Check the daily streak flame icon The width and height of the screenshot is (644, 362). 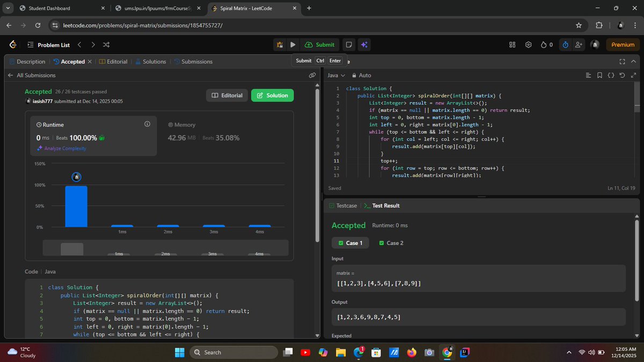pyautogui.click(x=543, y=45)
